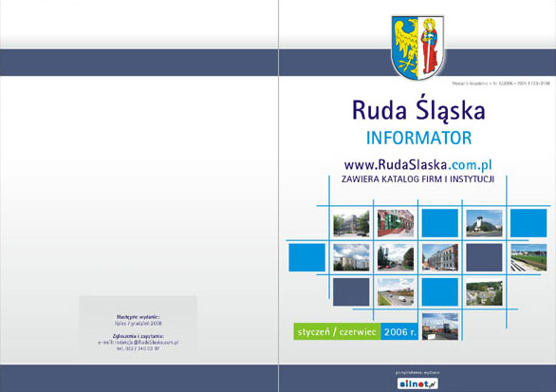Image resolution: width=556 pixels, height=392 pixels.
Task: Click "ZAWIERA KATALOG FIRM I INSTYTUCJI" text
Action: click(x=417, y=179)
